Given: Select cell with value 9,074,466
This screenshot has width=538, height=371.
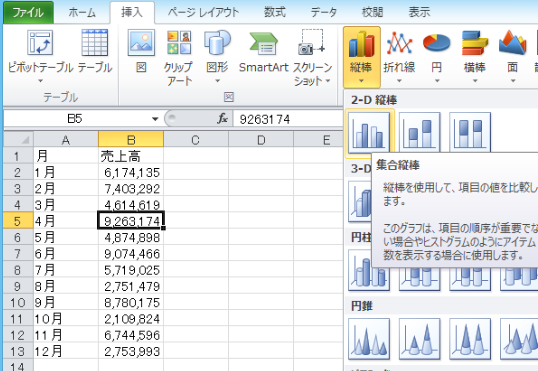Looking at the screenshot, I should [x=131, y=254].
